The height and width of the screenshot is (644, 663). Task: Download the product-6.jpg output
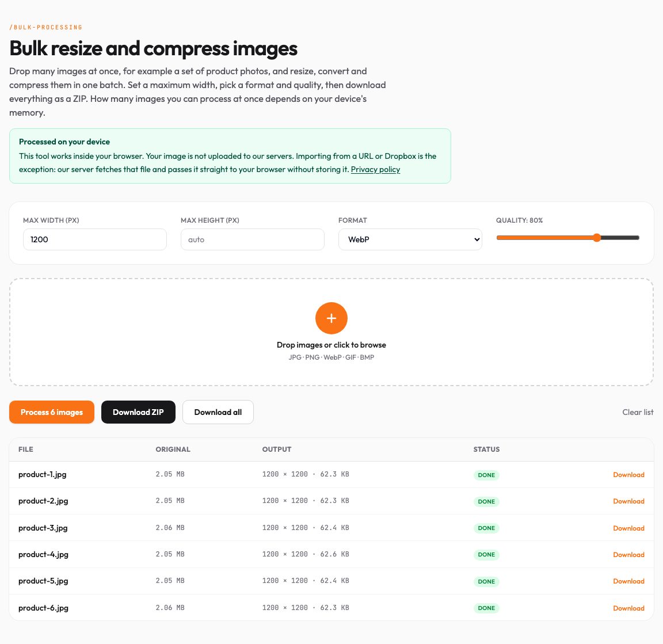(628, 608)
